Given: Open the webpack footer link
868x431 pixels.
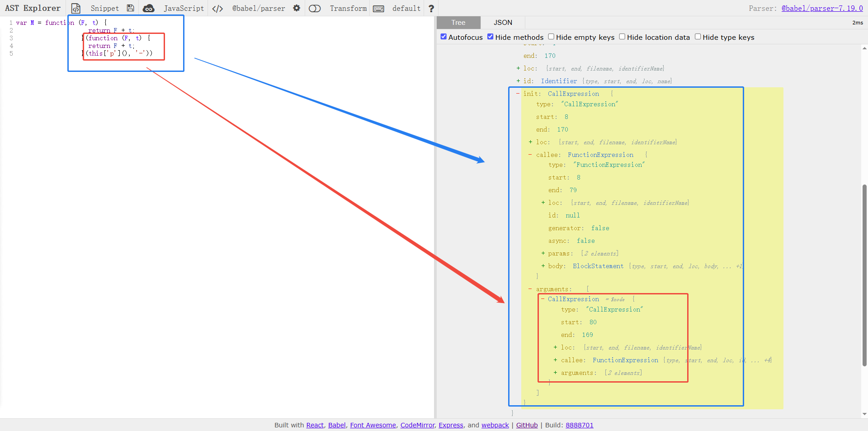Looking at the screenshot, I should 495,425.
